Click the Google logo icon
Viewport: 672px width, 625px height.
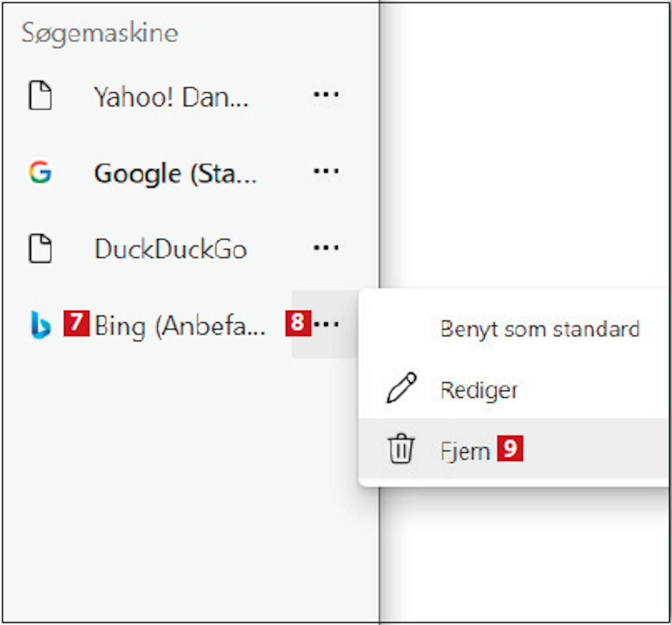[x=40, y=172]
